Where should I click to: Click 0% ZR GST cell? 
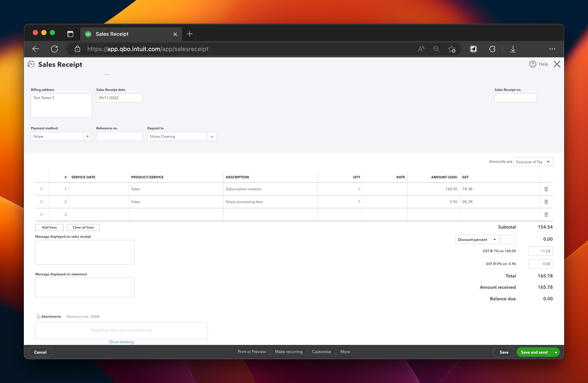click(x=499, y=202)
